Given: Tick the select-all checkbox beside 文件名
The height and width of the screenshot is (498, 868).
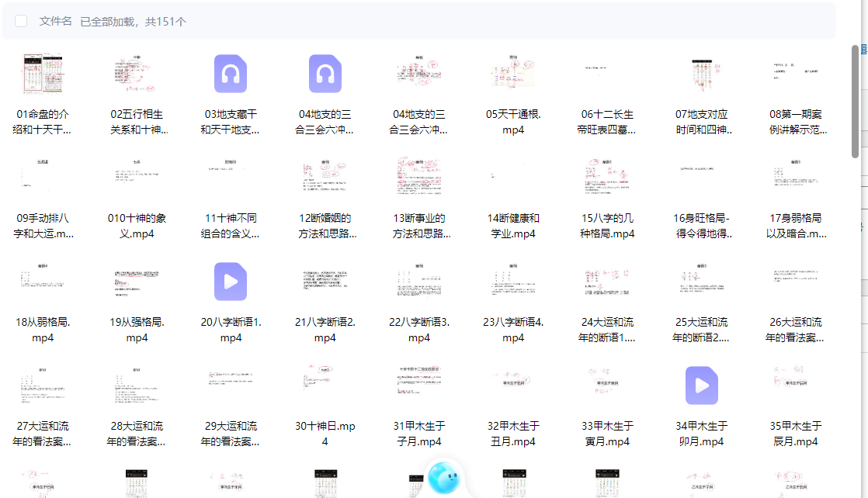Looking at the screenshot, I should click(x=21, y=21).
